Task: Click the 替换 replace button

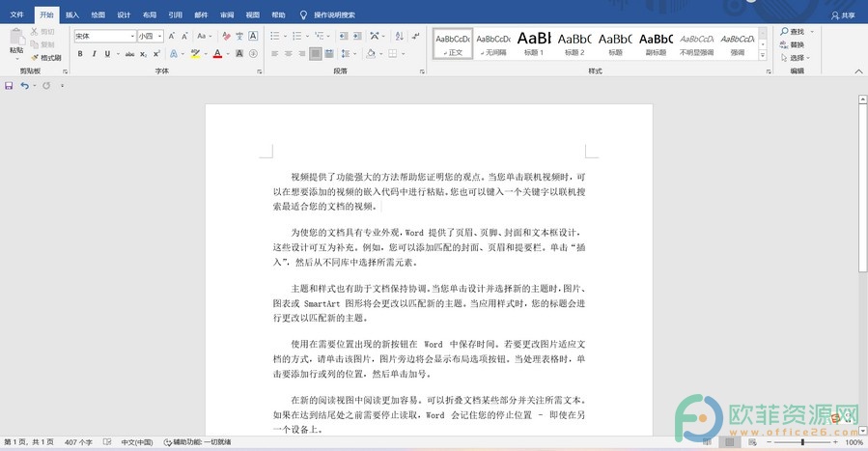Action: pyautogui.click(x=792, y=44)
